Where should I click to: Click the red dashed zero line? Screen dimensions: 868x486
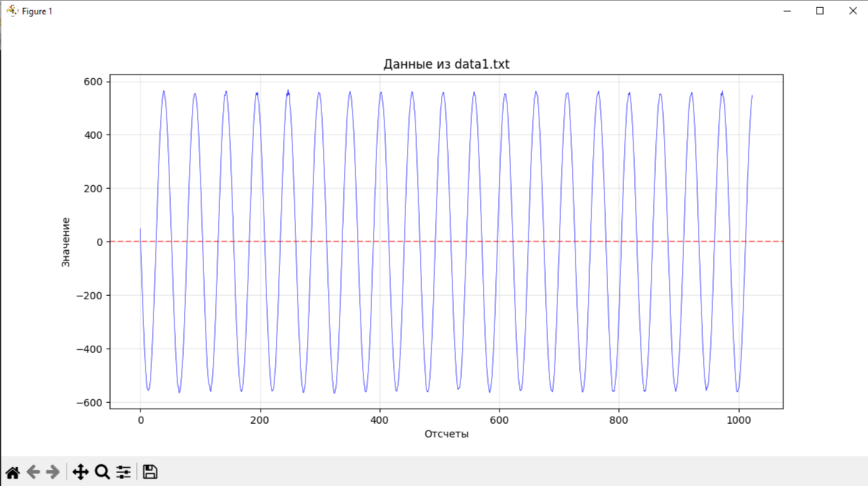(x=446, y=242)
